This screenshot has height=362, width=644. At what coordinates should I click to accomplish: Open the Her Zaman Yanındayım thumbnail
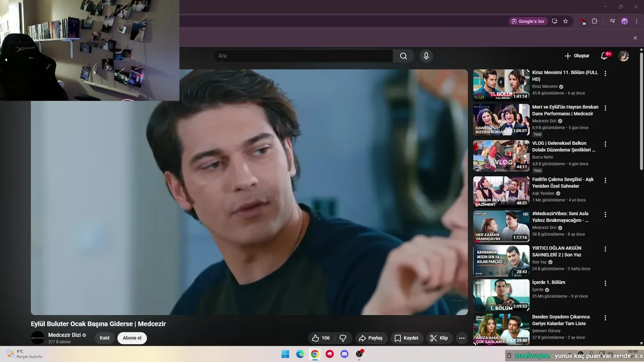point(501,226)
